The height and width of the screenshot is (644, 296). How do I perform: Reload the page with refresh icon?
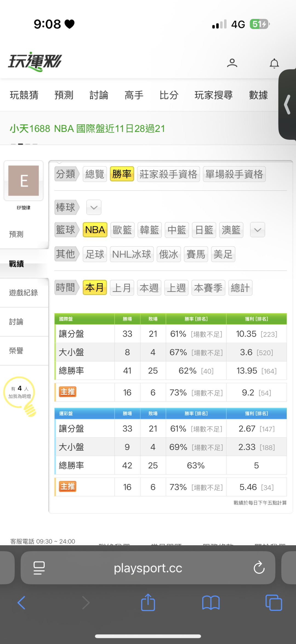pyautogui.click(x=259, y=567)
